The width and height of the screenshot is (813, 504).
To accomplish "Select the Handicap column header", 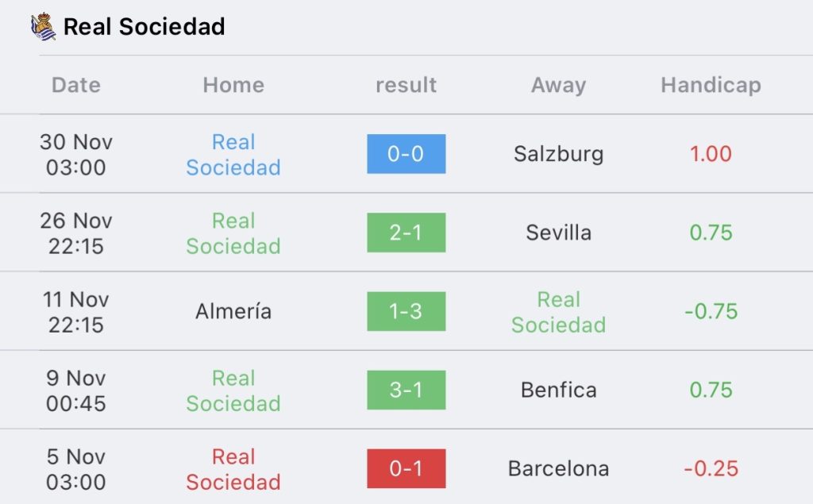I will [x=711, y=85].
